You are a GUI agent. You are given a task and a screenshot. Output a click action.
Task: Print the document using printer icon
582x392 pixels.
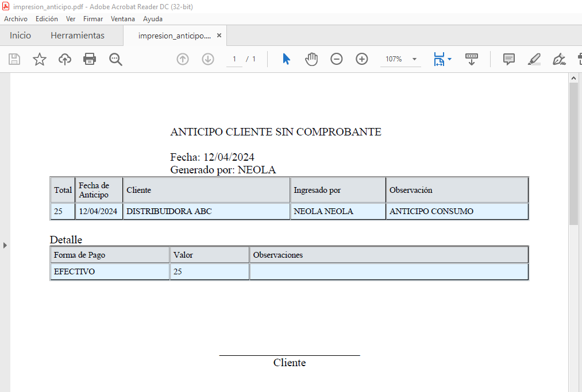coord(90,59)
